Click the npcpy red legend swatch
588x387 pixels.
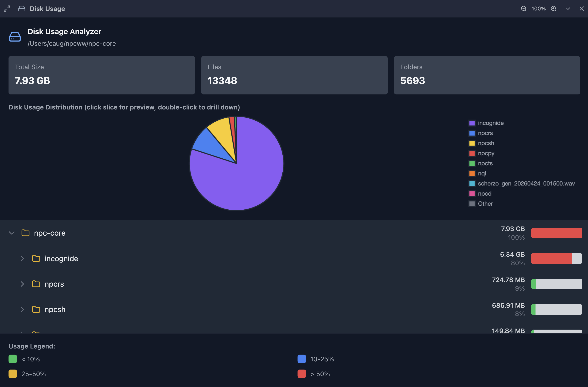(472, 153)
